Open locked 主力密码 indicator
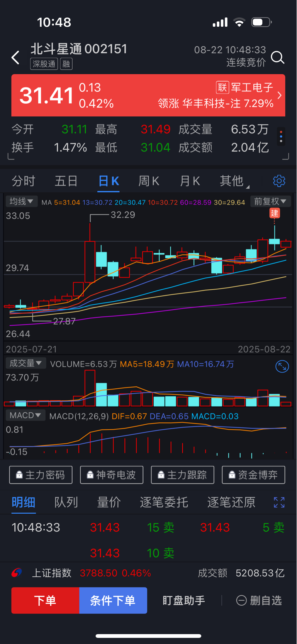This screenshot has width=297, height=644. tap(41, 475)
